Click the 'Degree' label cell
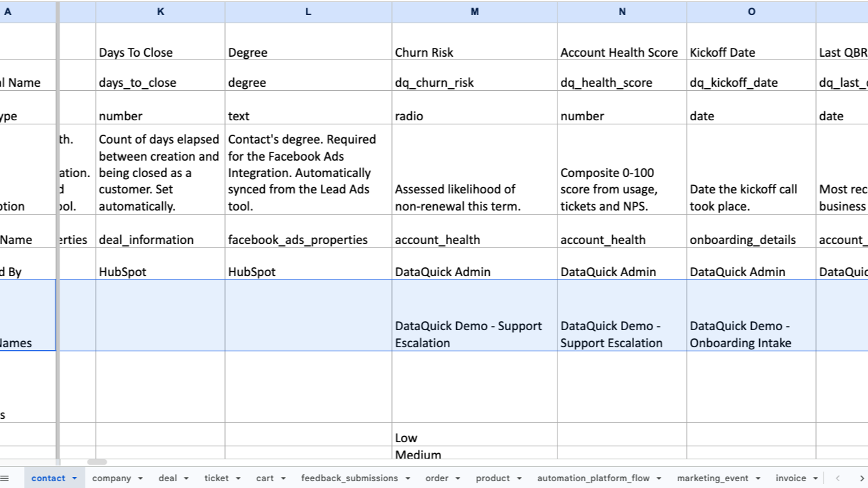Viewport: 868px width, 488px height. [308, 42]
